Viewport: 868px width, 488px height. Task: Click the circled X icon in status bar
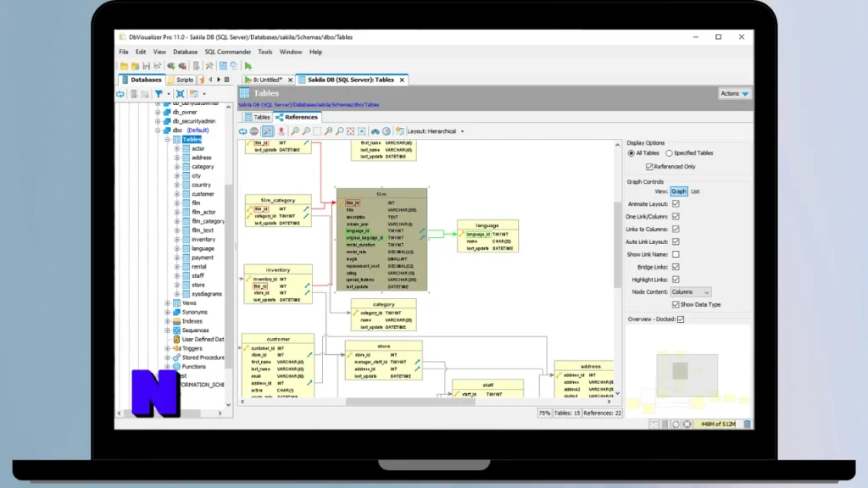click(687, 424)
